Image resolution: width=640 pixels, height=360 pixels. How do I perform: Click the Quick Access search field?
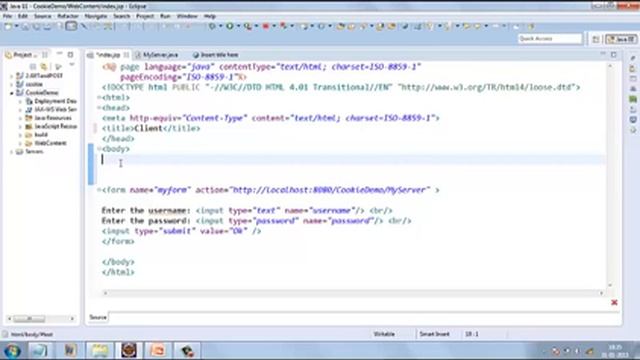550,39
